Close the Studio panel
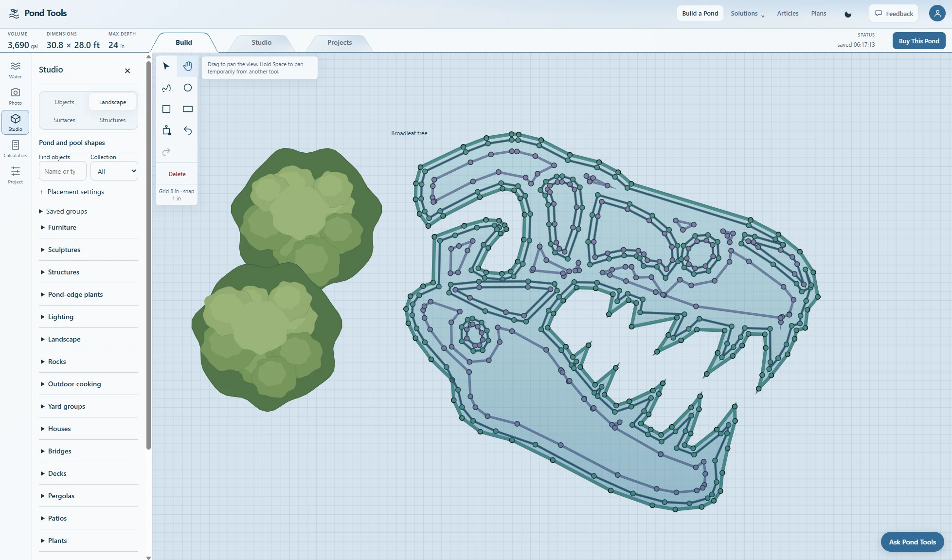952x560 pixels. (127, 71)
